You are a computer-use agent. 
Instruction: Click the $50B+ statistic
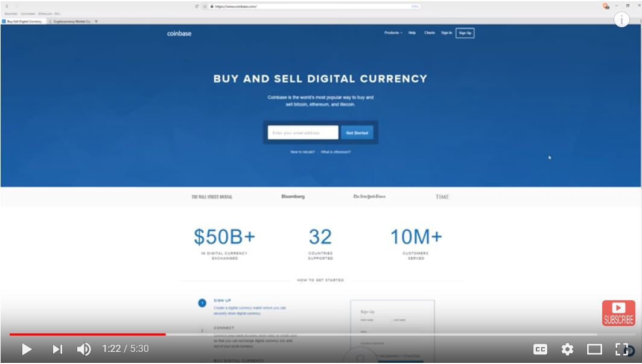tap(224, 237)
